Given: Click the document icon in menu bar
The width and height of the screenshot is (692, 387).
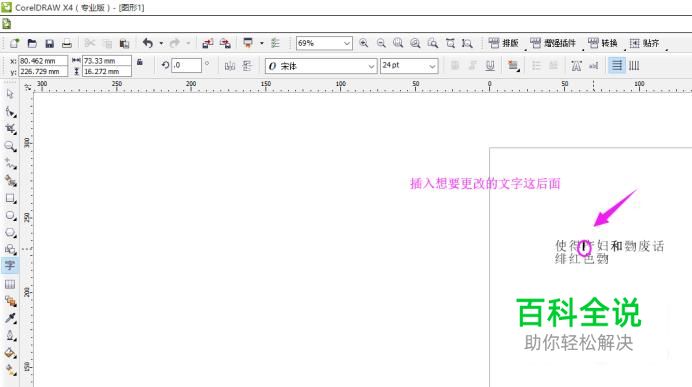Looking at the screenshot, I should click(6, 24).
